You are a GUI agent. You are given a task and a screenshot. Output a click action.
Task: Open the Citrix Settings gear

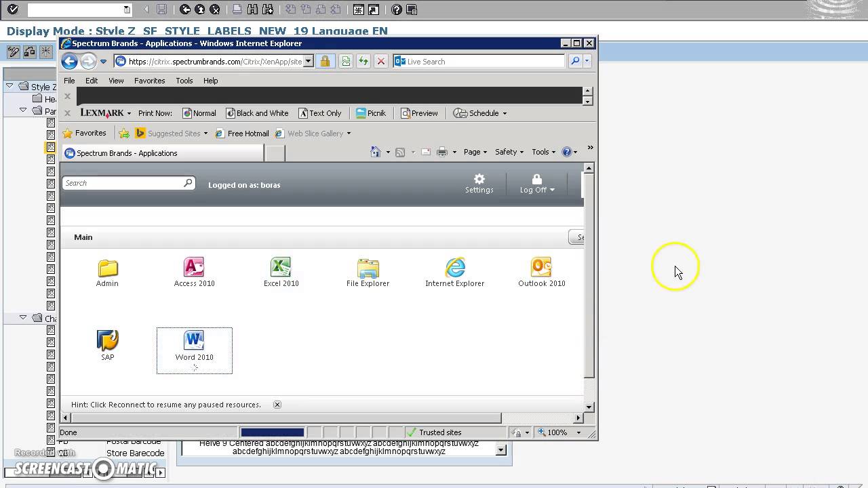point(479,183)
